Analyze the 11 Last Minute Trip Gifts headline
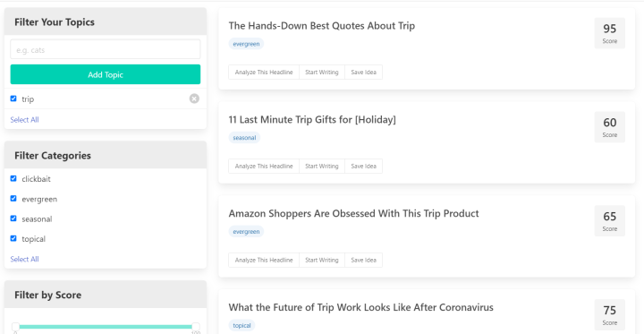 coord(264,167)
